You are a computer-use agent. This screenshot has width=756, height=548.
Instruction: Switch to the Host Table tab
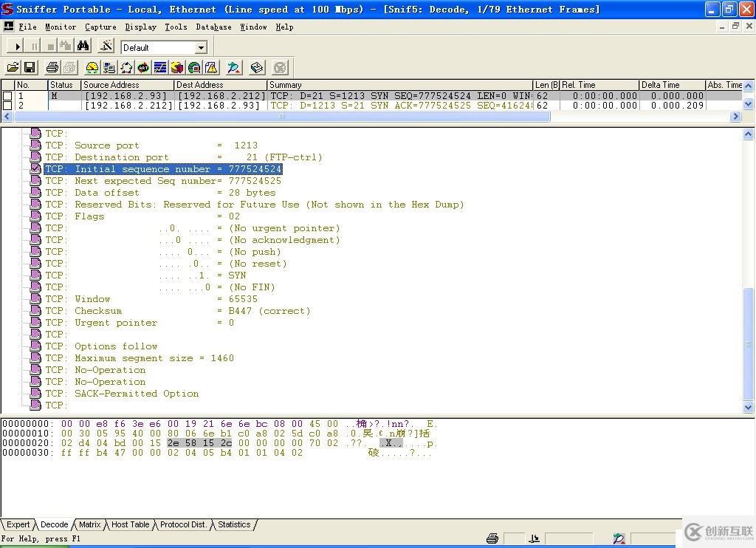130,524
